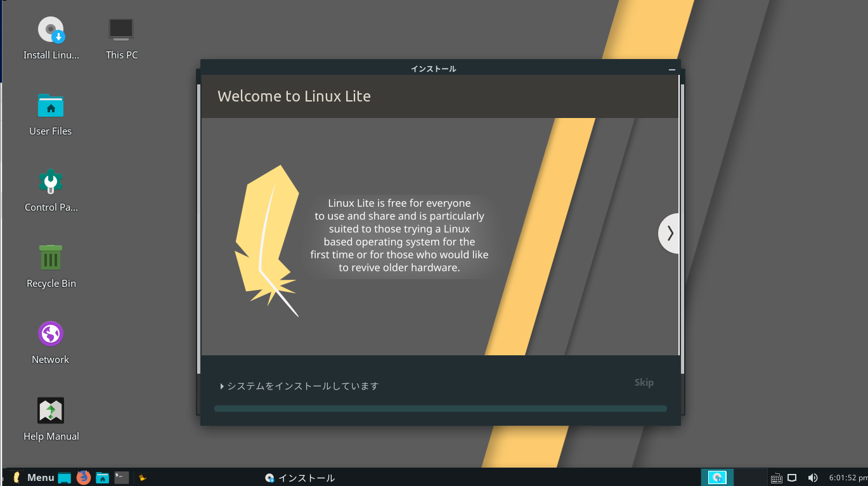The image size is (868, 486).
Task: Advance slideshow with the right chevron
Action: click(x=669, y=233)
